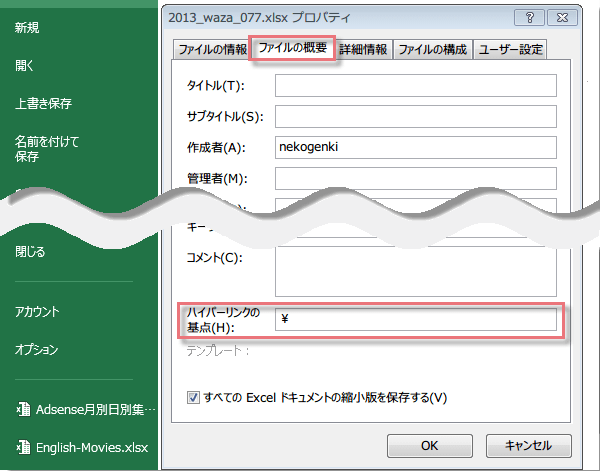
Task: Click the Excel file icon beside Adsense月別日別集
Action: [23, 409]
